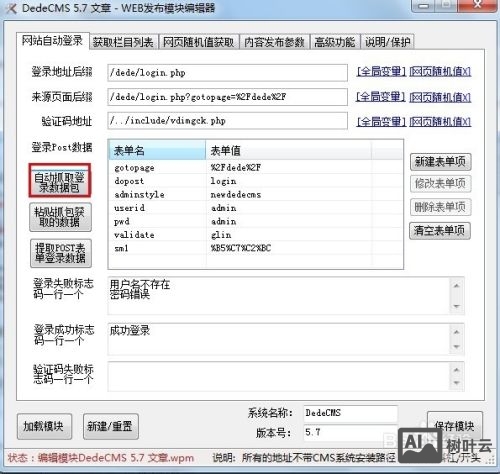This screenshot has height=474, width=500.
Task: Click the 表单值 column header
Action: click(x=289, y=150)
